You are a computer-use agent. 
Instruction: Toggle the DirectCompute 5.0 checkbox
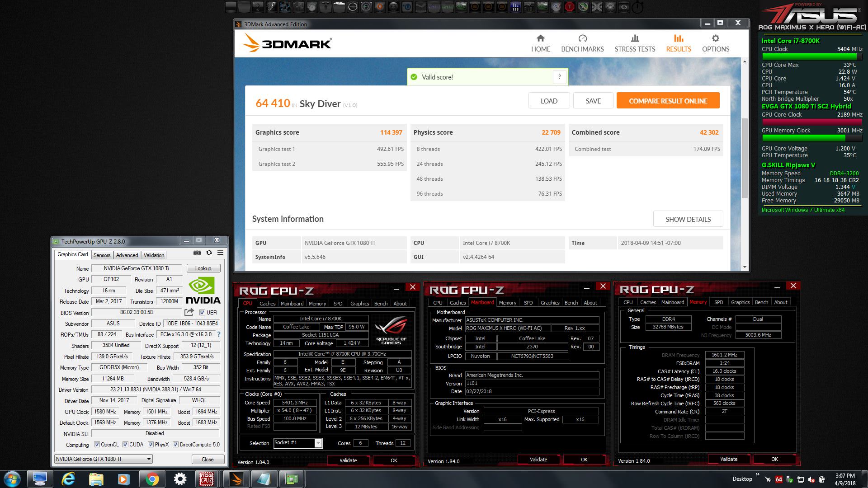click(175, 445)
